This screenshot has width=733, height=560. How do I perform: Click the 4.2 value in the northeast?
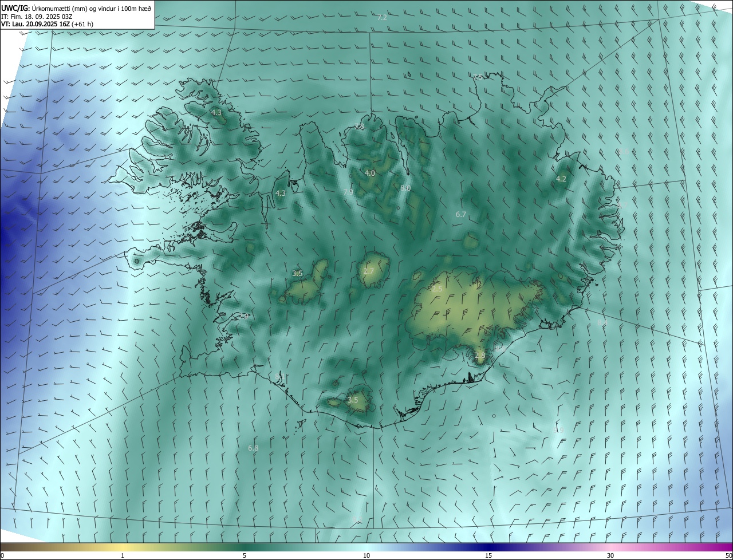(x=561, y=179)
